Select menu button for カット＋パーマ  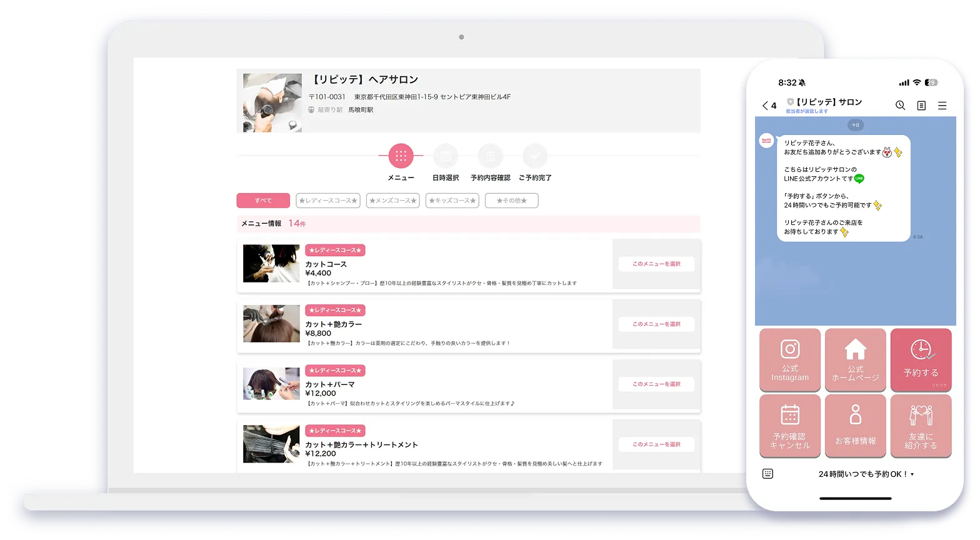click(656, 384)
